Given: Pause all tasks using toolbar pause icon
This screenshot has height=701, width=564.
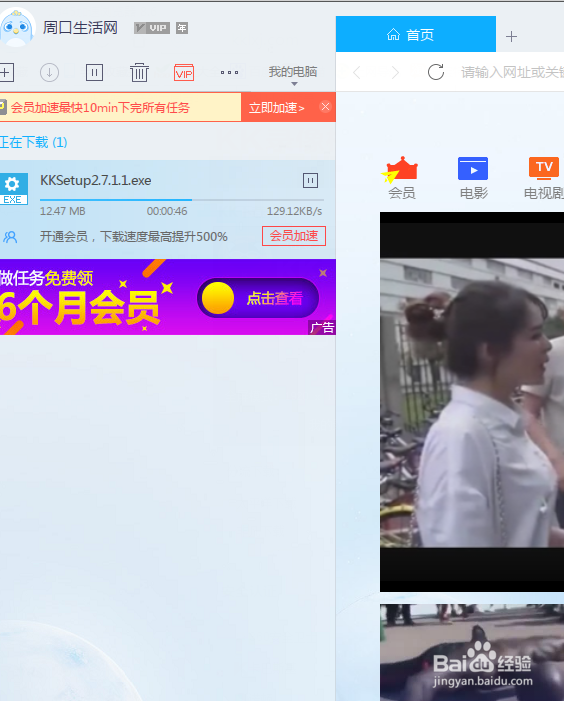Looking at the screenshot, I should [94, 72].
